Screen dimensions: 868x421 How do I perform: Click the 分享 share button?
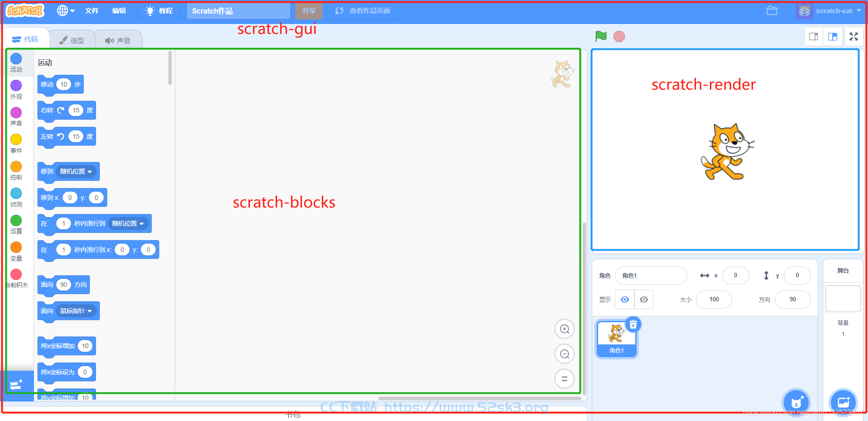point(309,11)
